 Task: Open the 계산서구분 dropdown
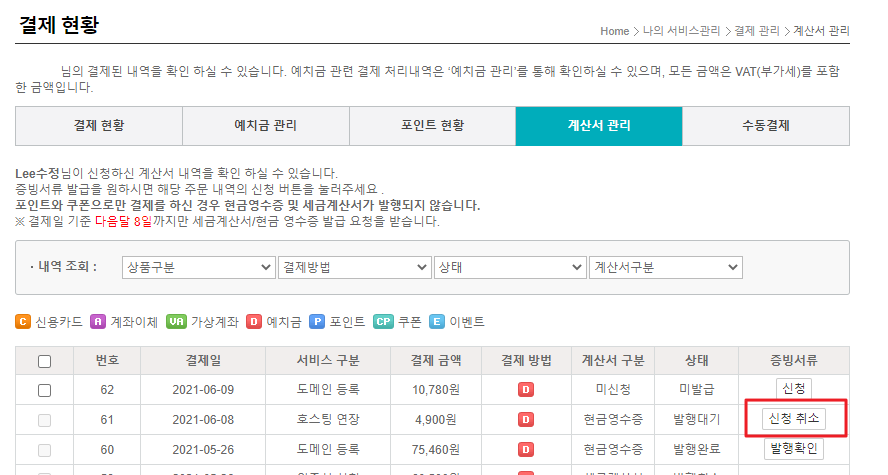[x=665, y=267]
